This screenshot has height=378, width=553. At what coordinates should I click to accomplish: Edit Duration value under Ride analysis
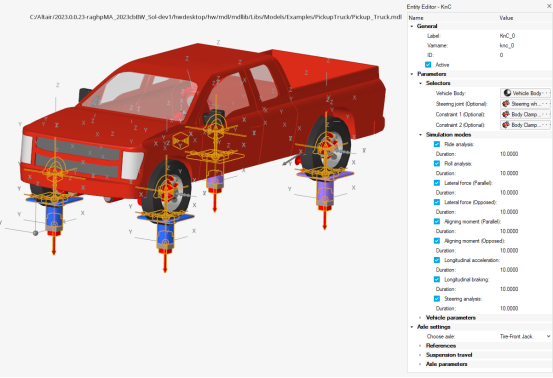509,154
